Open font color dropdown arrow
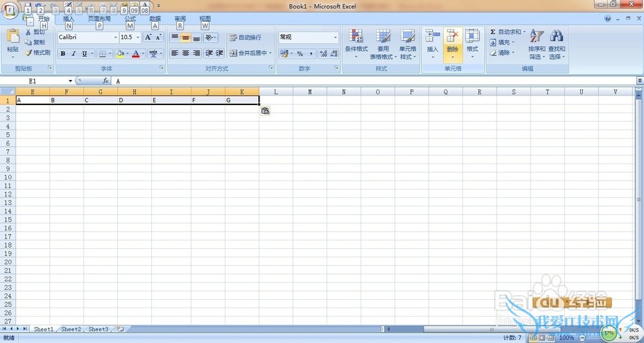Screen dimensions: 644x343 coord(143,54)
